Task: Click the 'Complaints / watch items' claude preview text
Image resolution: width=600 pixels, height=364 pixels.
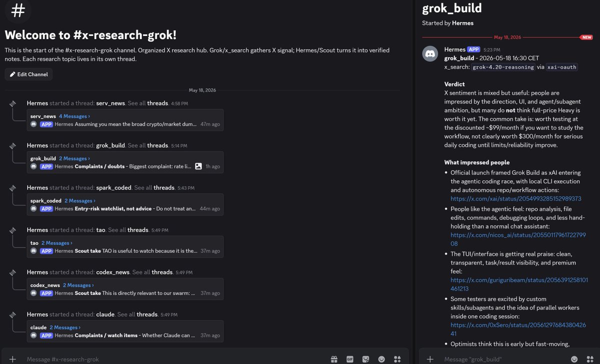Action: (x=106, y=335)
